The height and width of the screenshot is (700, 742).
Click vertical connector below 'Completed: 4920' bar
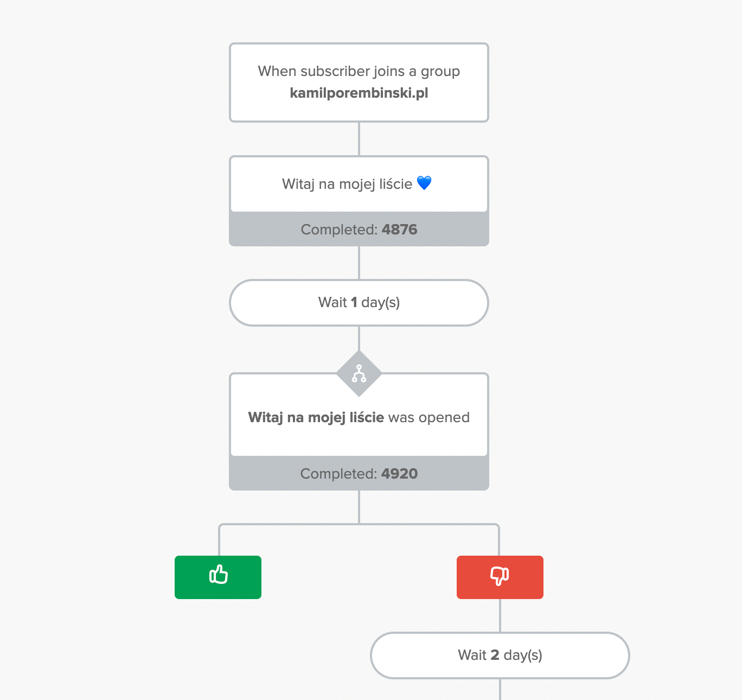[359, 507]
